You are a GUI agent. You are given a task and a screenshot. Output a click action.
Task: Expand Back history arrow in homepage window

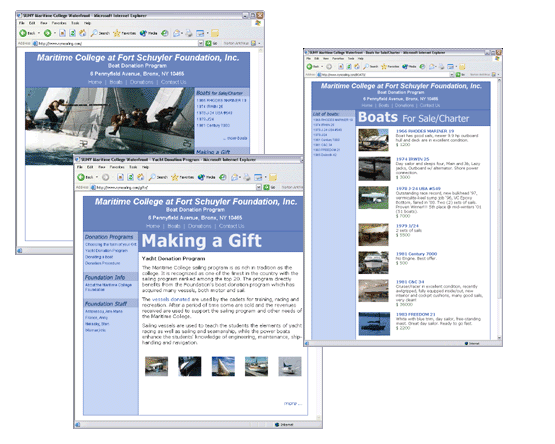(39, 33)
